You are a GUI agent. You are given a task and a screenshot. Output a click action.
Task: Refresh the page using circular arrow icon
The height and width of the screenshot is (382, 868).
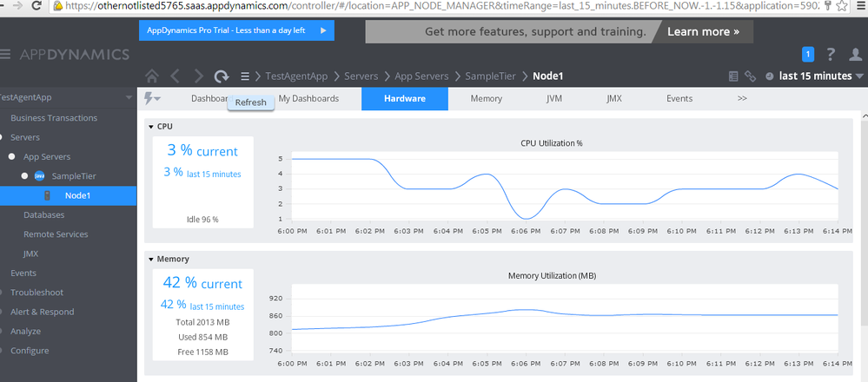pyautogui.click(x=222, y=76)
